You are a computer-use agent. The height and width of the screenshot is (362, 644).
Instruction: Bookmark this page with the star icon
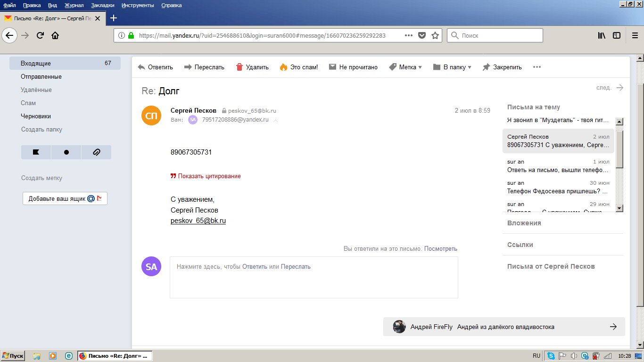click(x=435, y=35)
